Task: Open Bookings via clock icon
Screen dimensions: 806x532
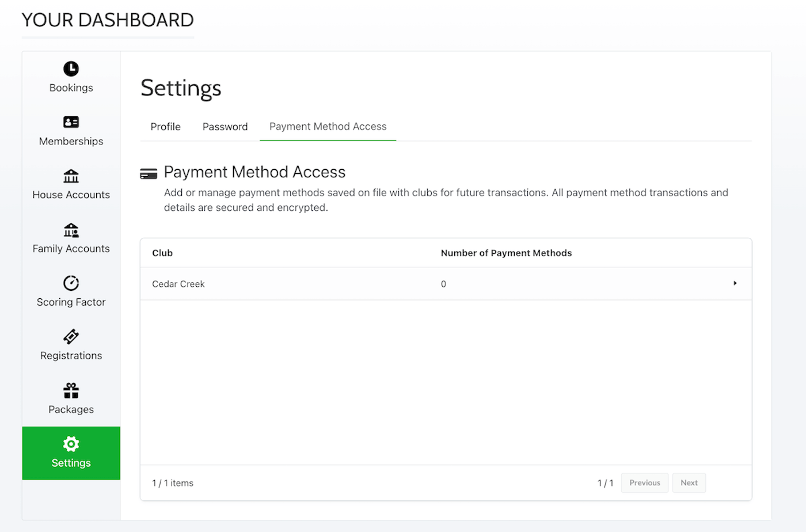Action: pyautogui.click(x=71, y=69)
